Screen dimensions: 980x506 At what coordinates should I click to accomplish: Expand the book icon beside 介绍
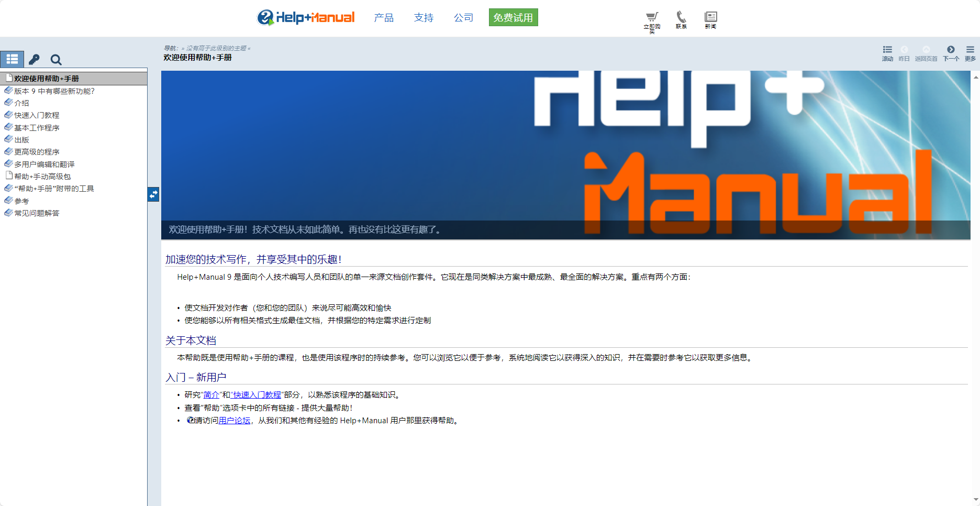pyautogui.click(x=8, y=103)
